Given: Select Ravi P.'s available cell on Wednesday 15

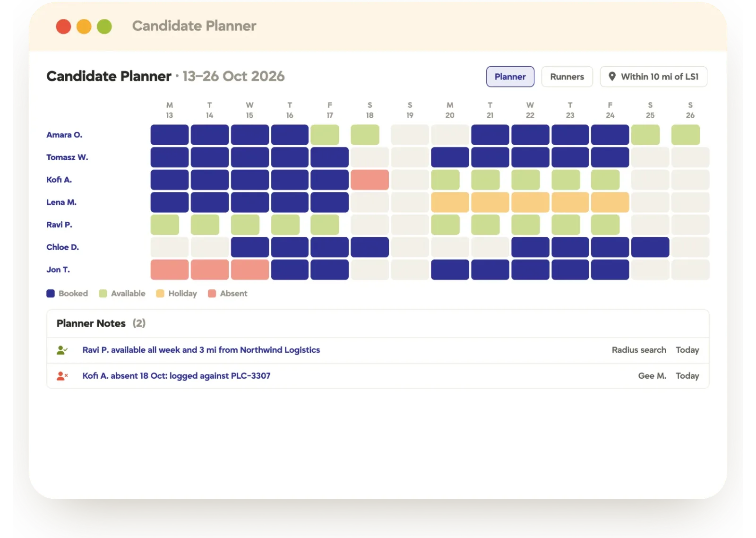Looking at the screenshot, I should 245,225.
